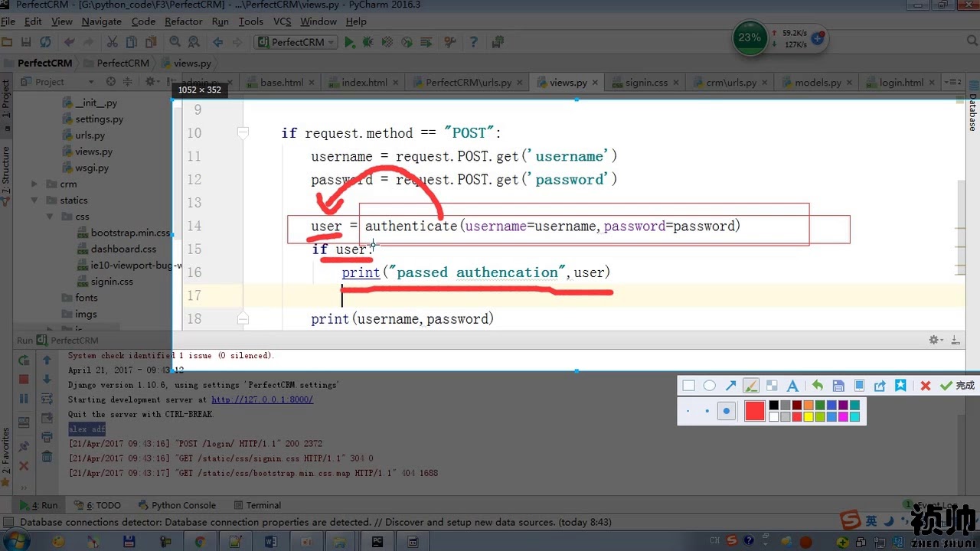Viewport: 980px width, 551px height.
Task: Click the Windows Start button
Action: [x=17, y=541]
